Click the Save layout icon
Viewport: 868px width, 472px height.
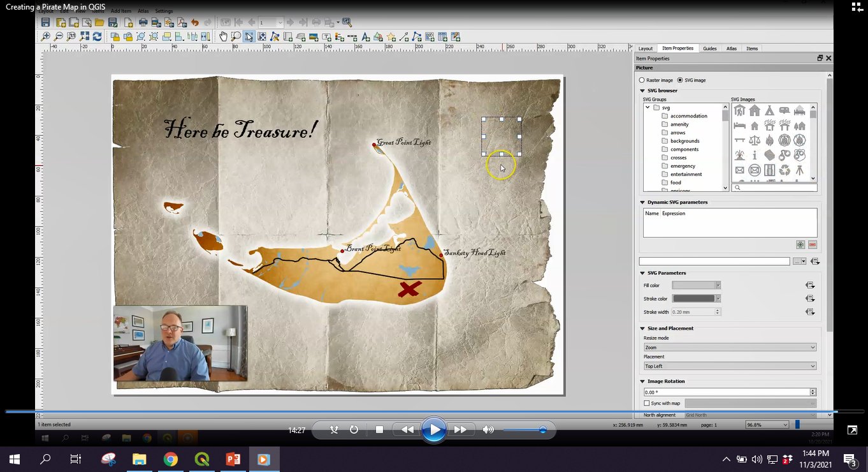(x=46, y=22)
